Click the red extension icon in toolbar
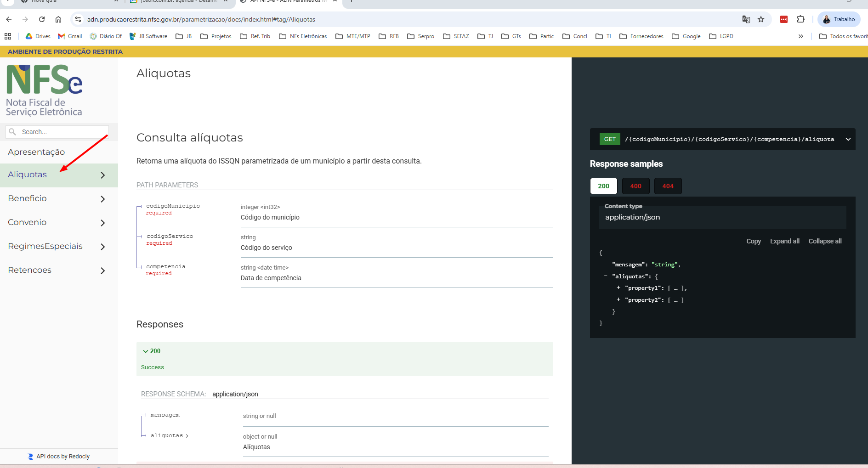The width and height of the screenshot is (868, 468). [x=784, y=19]
